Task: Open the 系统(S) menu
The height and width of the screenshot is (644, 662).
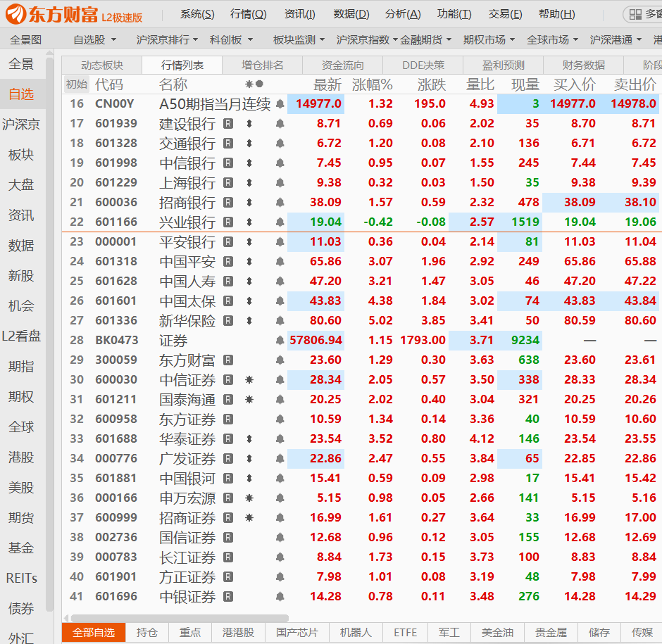Action: [x=197, y=14]
